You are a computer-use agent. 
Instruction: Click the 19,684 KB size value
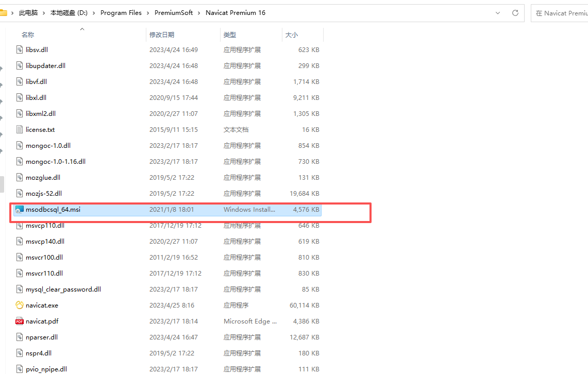pos(304,193)
